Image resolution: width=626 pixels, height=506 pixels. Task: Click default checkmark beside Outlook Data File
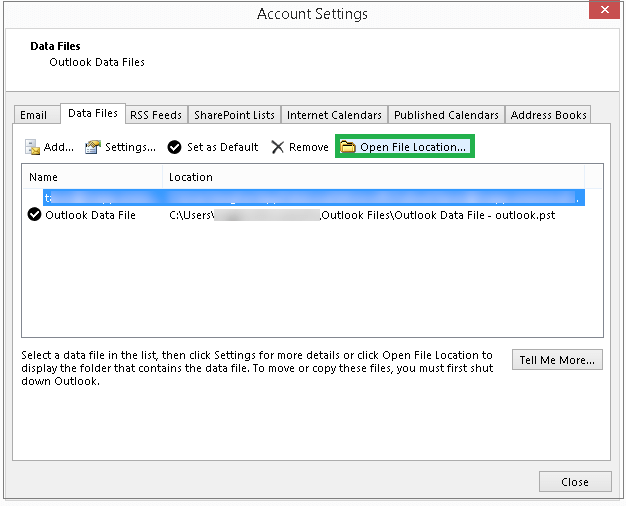pyautogui.click(x=34, y=214)
